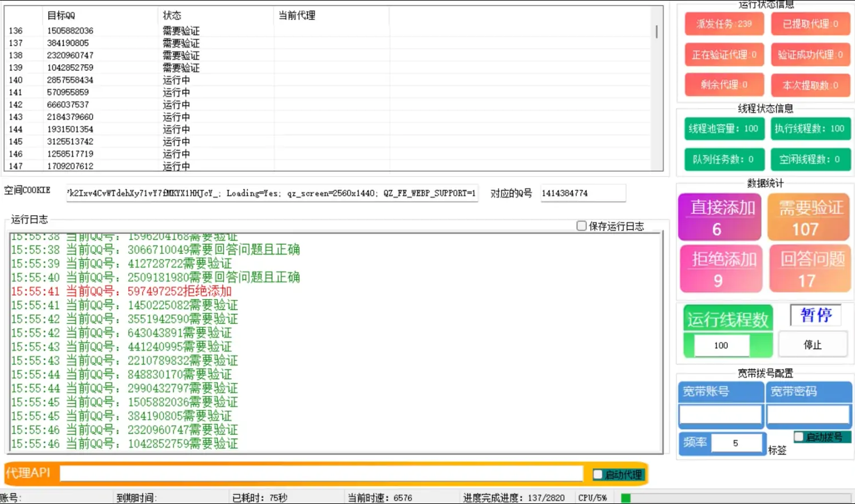Click log line 2990432797需要验证
Screen dimensions: 855x504
[124, 388]
